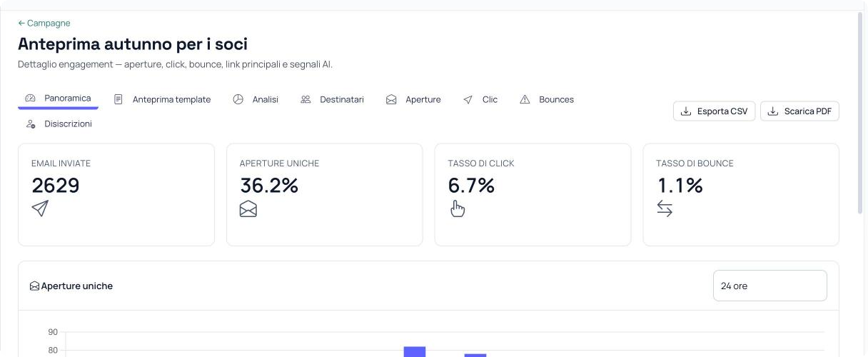
Task: Click the Tasso di bounce value 1.1%
Action: point(680,186)
